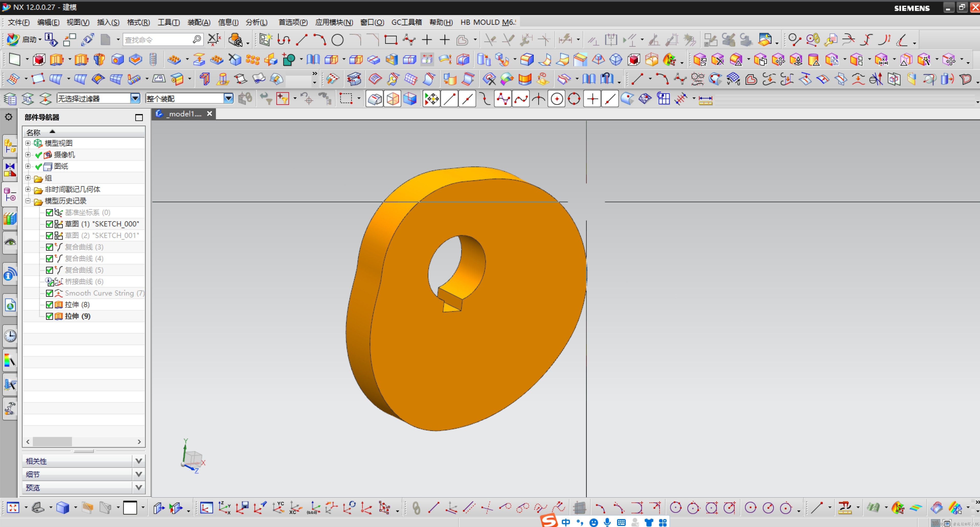
Task: Maximize the 部件导航器 panel
Action: click(139, 118)
